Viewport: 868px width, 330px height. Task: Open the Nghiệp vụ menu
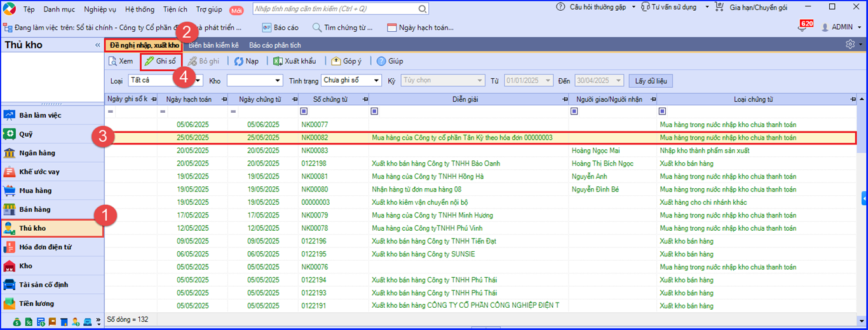(101, 9)
